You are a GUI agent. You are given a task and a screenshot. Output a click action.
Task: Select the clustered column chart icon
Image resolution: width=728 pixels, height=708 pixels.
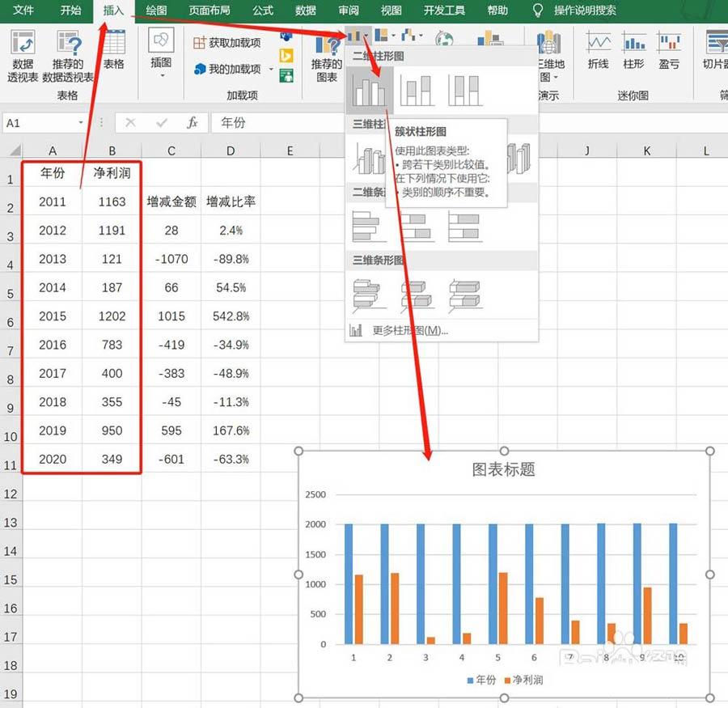click(x=370, y=91)
